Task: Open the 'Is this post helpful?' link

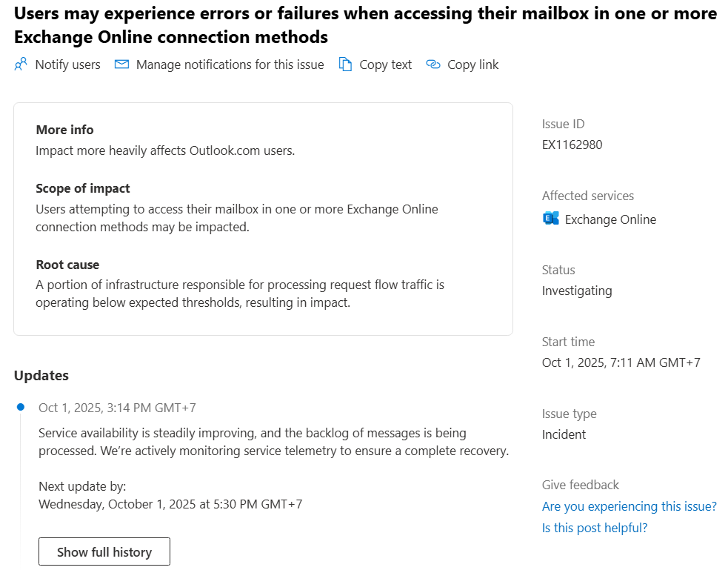Action: [x=594, y=528]
